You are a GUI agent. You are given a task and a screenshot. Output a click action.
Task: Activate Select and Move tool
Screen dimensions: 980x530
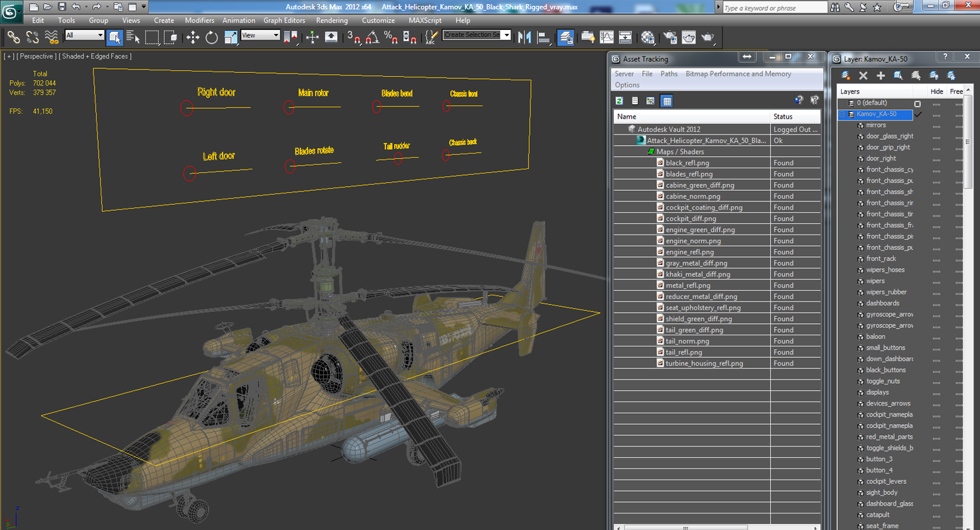pyautogui.click(x=193, y=38)
